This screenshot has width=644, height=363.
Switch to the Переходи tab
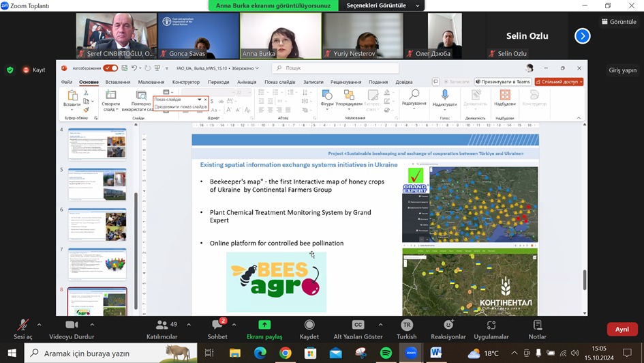coord(219,82)
